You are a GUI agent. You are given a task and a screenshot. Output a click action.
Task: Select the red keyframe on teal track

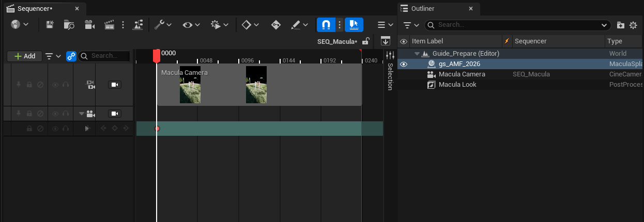pyautogui.click(x=158, y=129)
